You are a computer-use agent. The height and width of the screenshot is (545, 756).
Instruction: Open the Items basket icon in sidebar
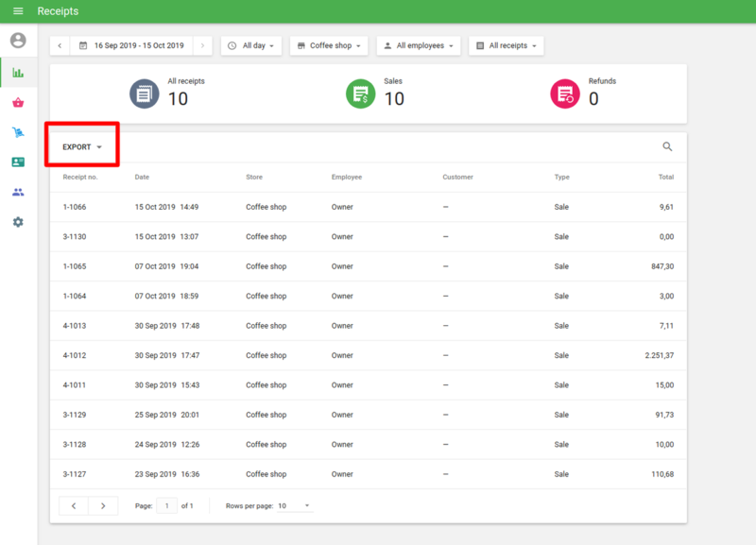pyautogui.click(x=18, y=102)
